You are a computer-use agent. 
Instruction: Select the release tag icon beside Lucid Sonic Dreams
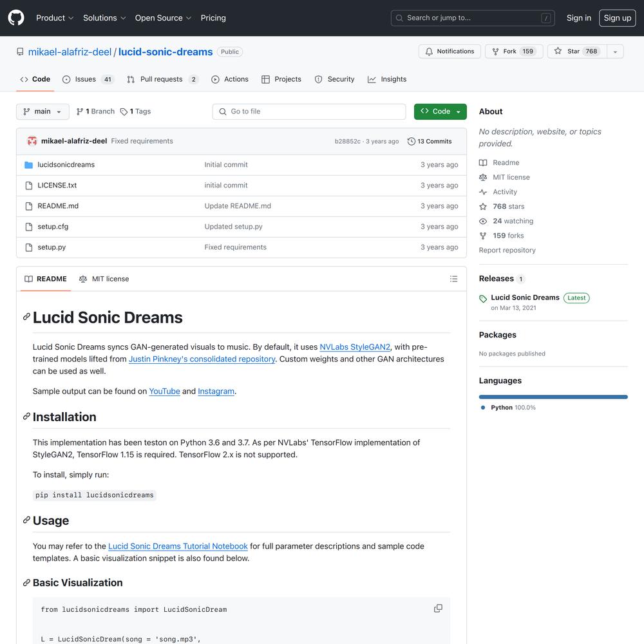[483, 299]
